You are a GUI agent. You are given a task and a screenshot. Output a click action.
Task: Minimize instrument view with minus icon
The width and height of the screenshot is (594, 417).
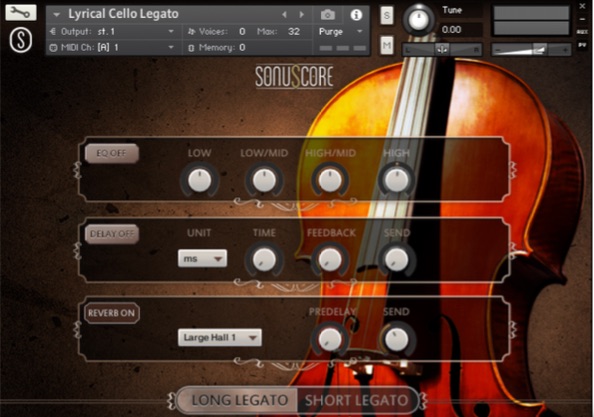coord(582,19)
